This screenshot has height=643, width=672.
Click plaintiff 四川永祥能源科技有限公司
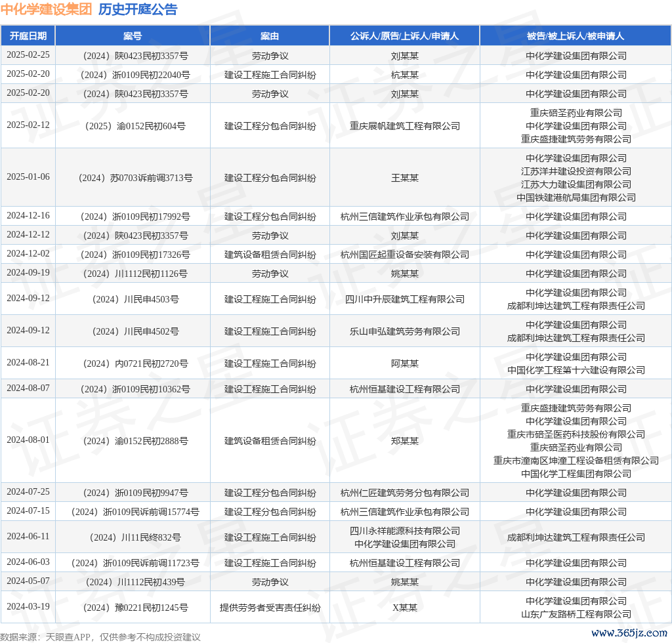[404, 531]
